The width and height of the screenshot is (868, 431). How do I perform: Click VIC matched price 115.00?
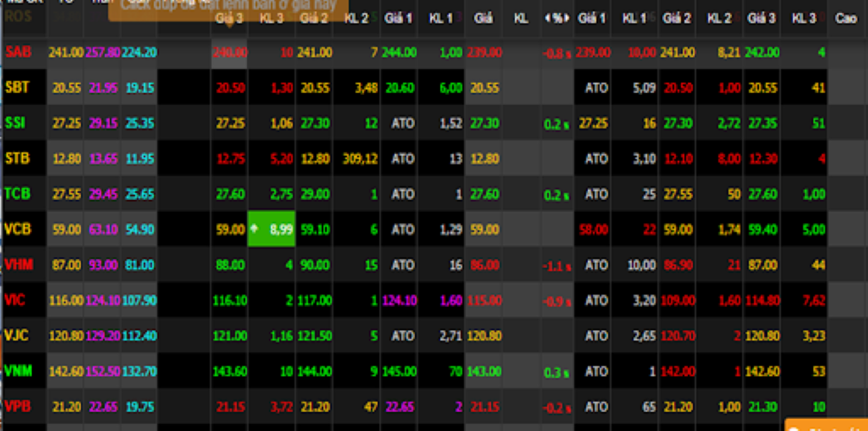click(484, 301)
